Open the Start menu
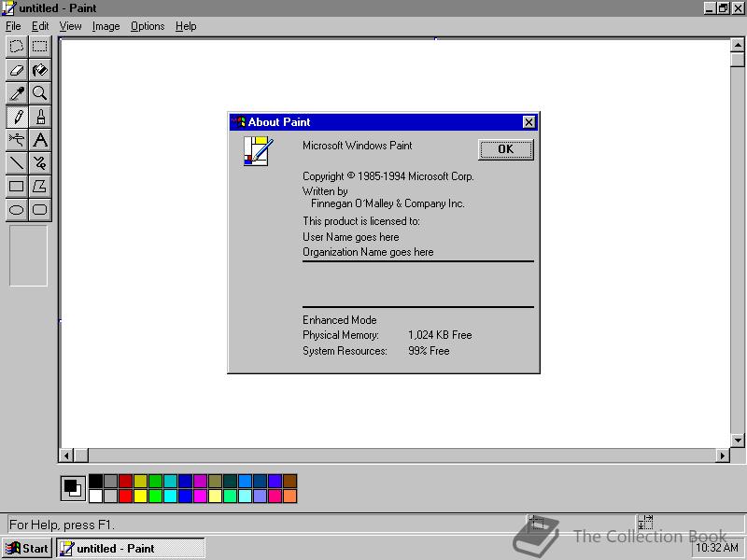The image size is (747, 560). pos(27,549)
